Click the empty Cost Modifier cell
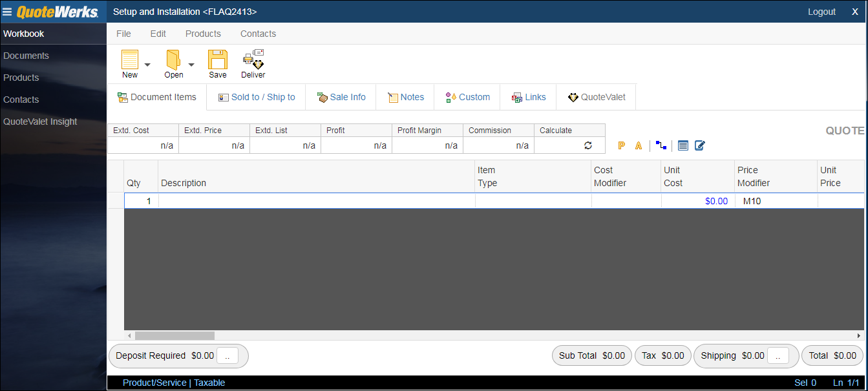 [x=626, y=201]
